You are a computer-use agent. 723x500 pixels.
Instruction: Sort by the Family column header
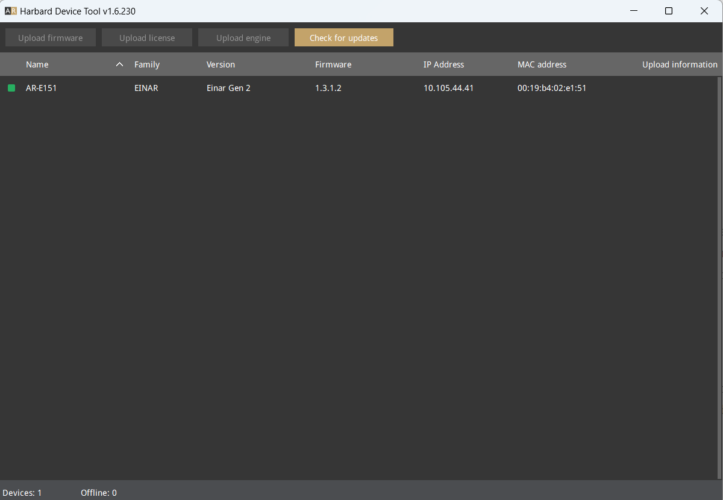point(147,65)
